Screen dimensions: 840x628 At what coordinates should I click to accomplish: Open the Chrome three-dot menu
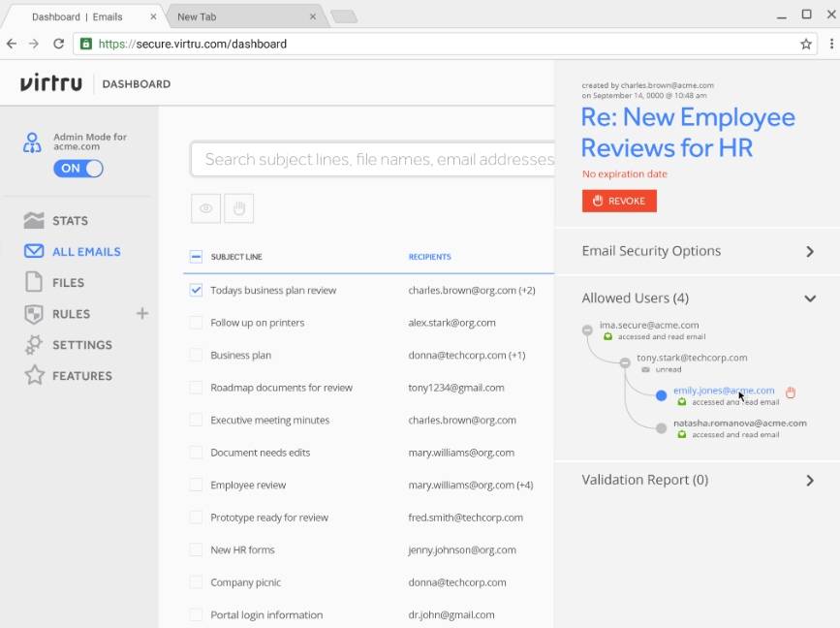(x=831, y=44)
